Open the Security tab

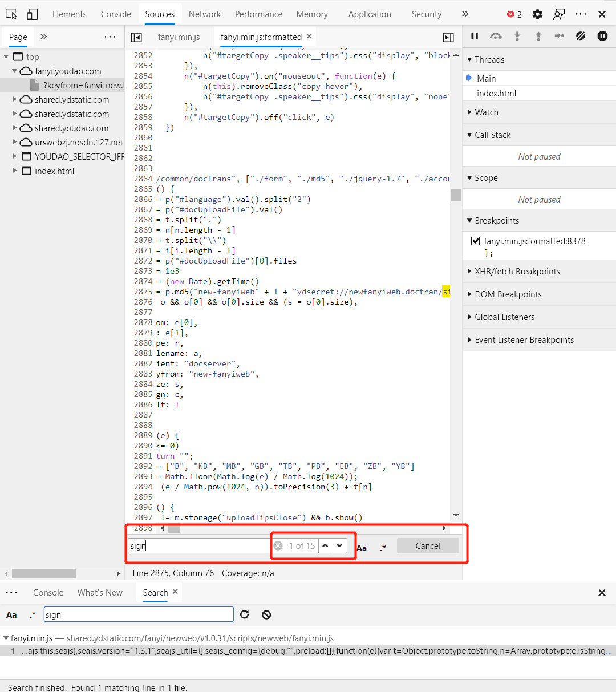coord(427,14)
